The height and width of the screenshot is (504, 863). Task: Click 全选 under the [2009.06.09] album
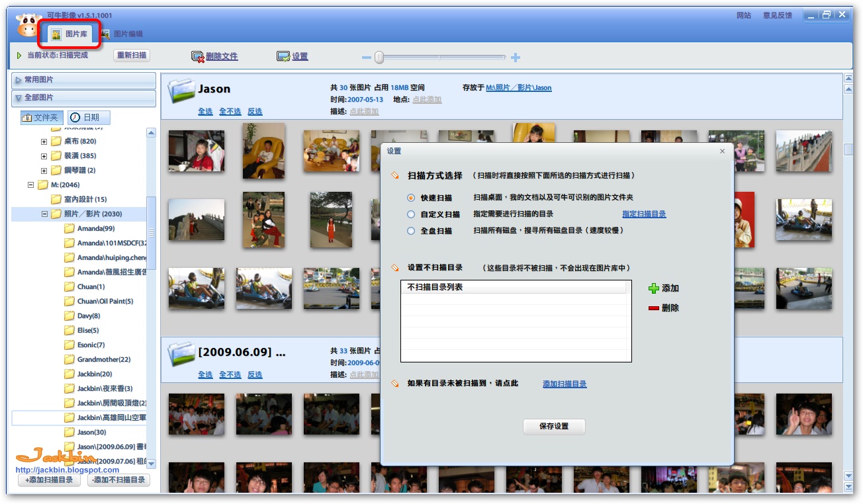205,375
